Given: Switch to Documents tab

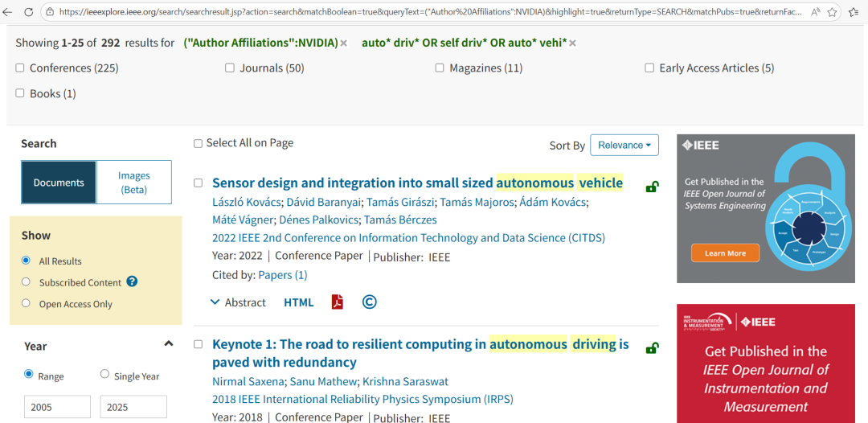Looking at the screenshot, I should [x=59, y=183].
